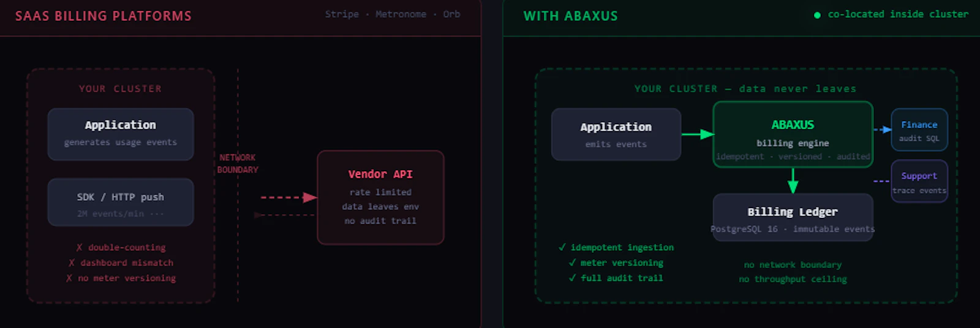
Task: Click the SAAS BILLING PLATFORMS heading
Action: [x=103, y=16]
